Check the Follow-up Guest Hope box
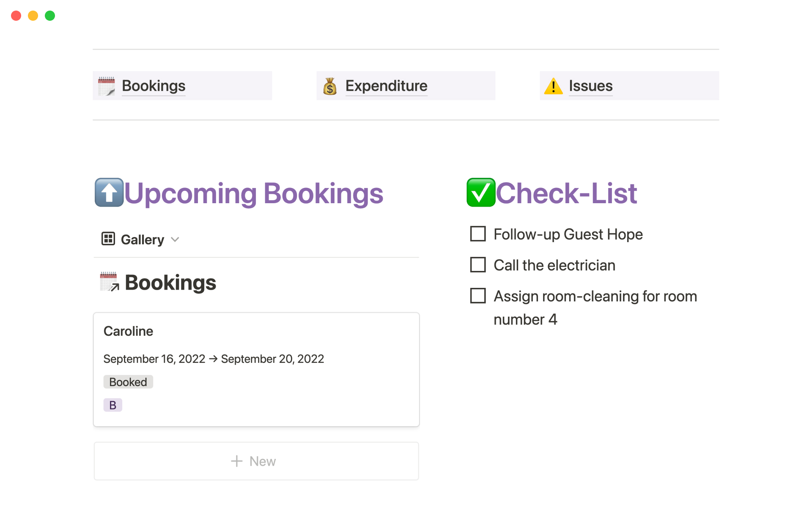This screenshot has width=812, height=508. [x=478, y=234]
